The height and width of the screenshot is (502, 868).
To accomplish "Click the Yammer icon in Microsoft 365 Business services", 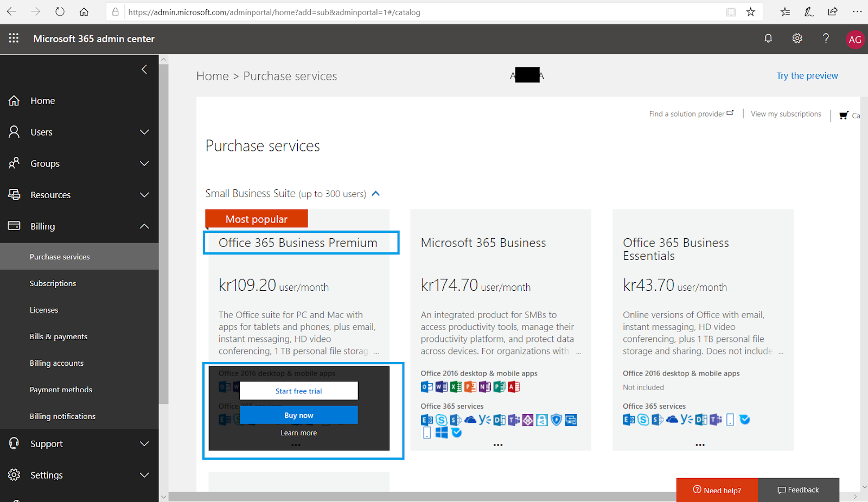I will (484, 420).
